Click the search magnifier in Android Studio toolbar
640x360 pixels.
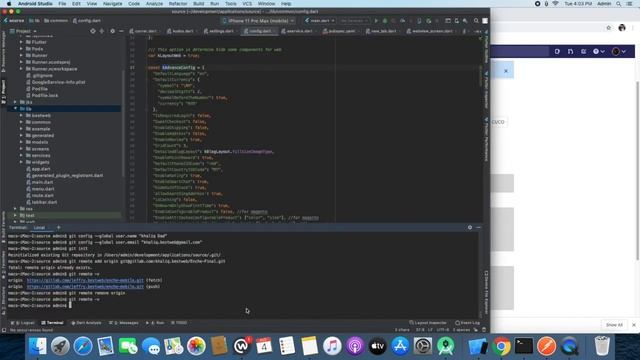[x=476, y=20]
